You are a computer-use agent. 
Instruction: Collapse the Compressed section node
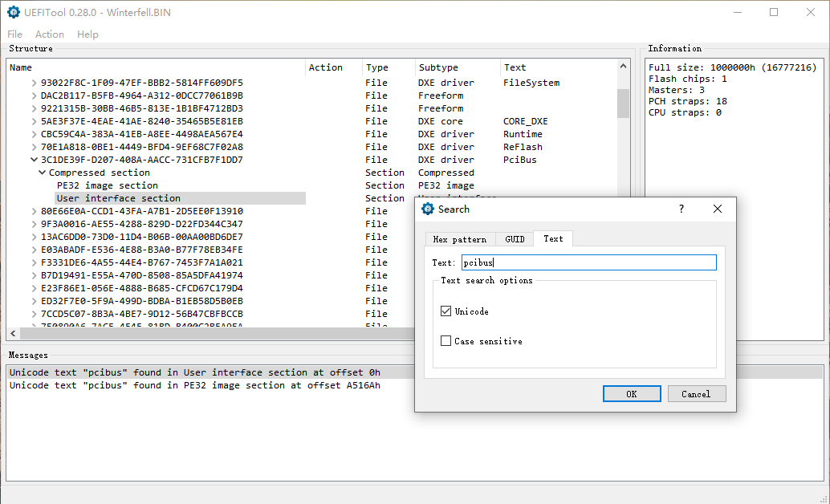(43, 173)
